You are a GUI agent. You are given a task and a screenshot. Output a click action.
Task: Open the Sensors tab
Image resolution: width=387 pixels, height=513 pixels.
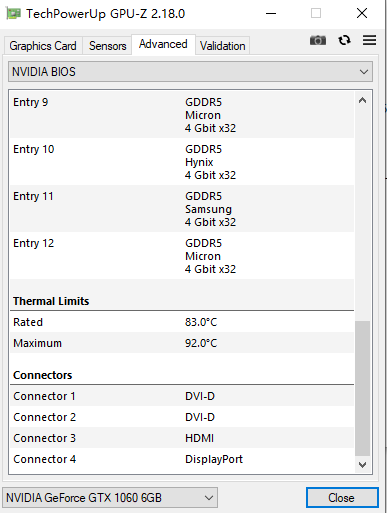tap(107, 46)
